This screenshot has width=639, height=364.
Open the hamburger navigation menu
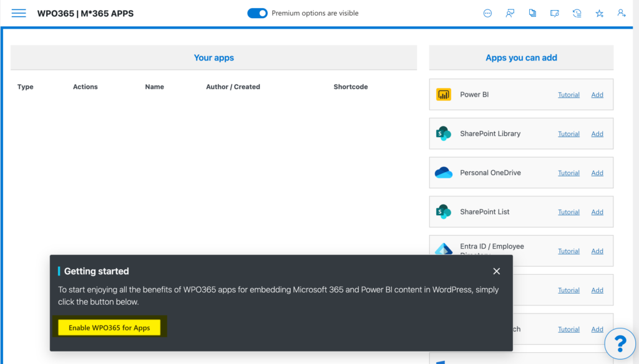coord(19,12)
